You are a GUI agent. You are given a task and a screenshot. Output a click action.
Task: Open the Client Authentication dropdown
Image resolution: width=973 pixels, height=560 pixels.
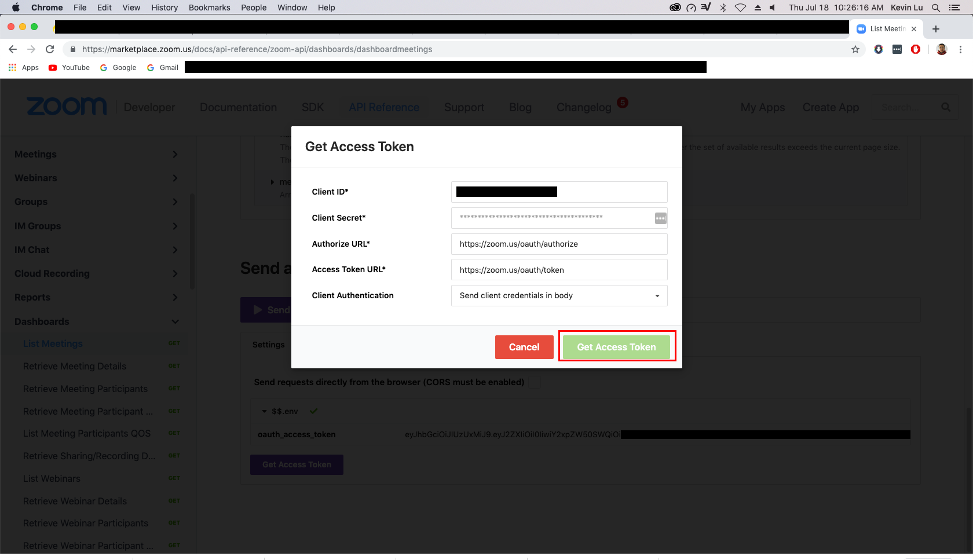click(x=559, y=295)
